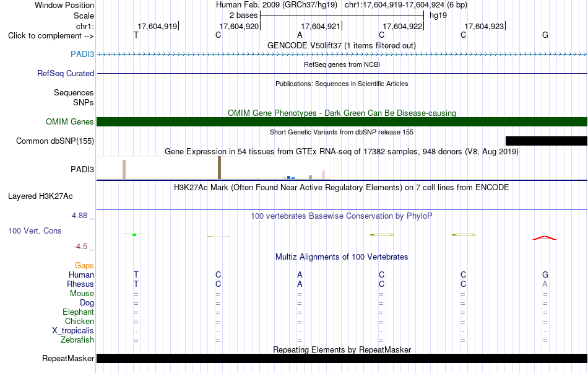Open the RefSeq Curated track label

(x=65, y=74)
